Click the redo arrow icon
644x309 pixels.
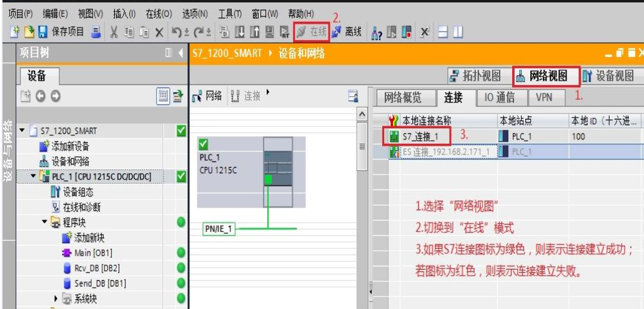tap(199, 32)
